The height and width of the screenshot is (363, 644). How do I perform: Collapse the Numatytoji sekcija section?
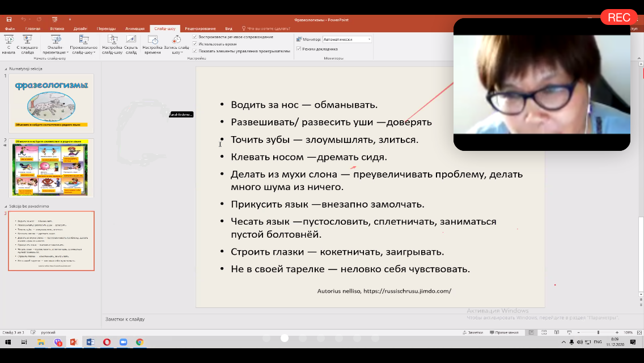[x=6, y=69]
